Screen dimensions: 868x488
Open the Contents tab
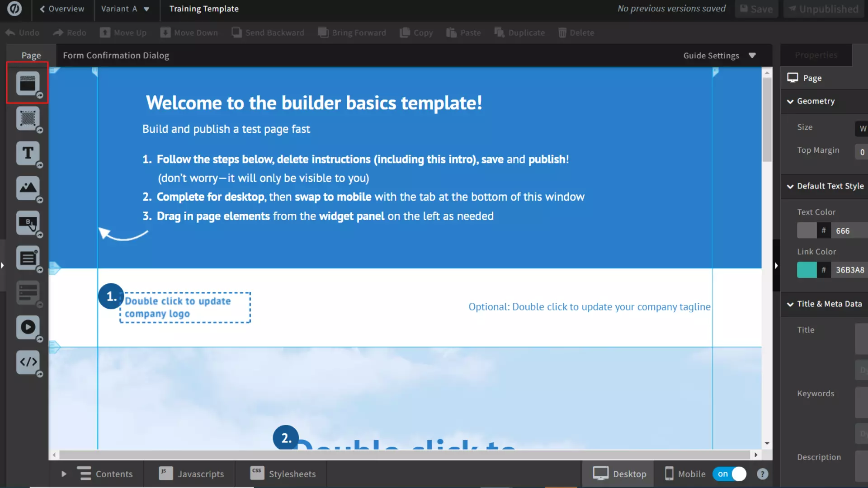pos(105,474)
